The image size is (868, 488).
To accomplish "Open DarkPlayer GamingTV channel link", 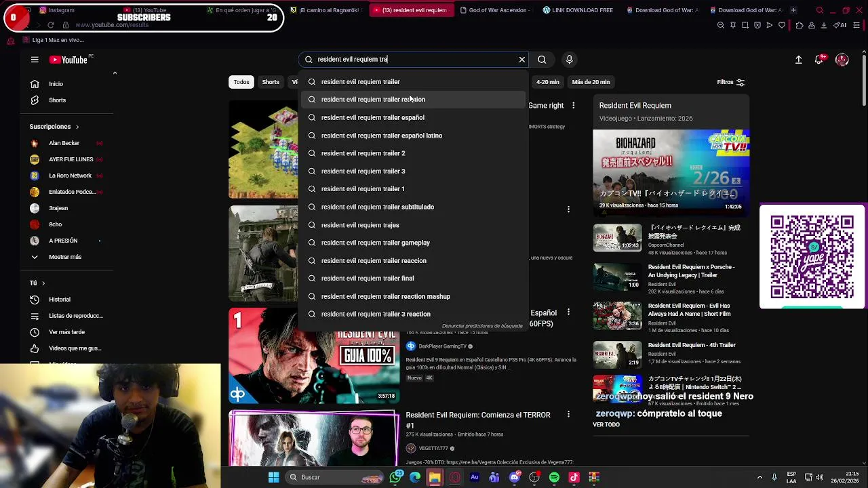I will [442, 346].
